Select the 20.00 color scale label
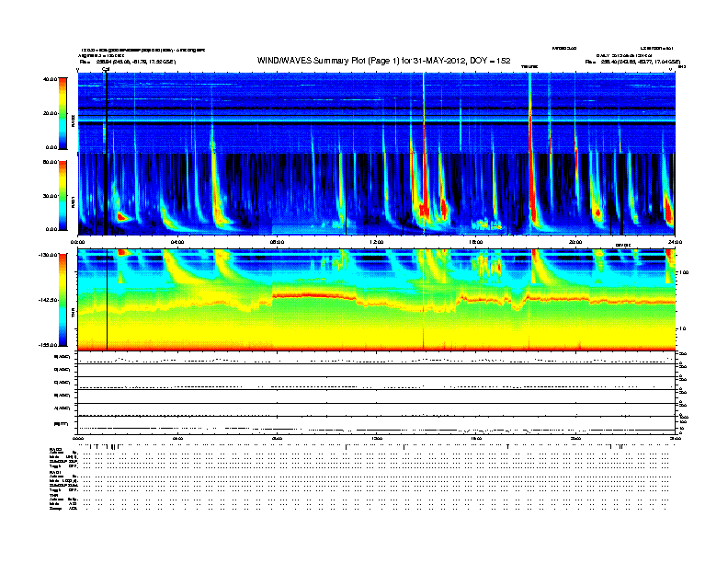Image resolution: width=728 pixels, height=563 pixels. click(x=50, y=113)
